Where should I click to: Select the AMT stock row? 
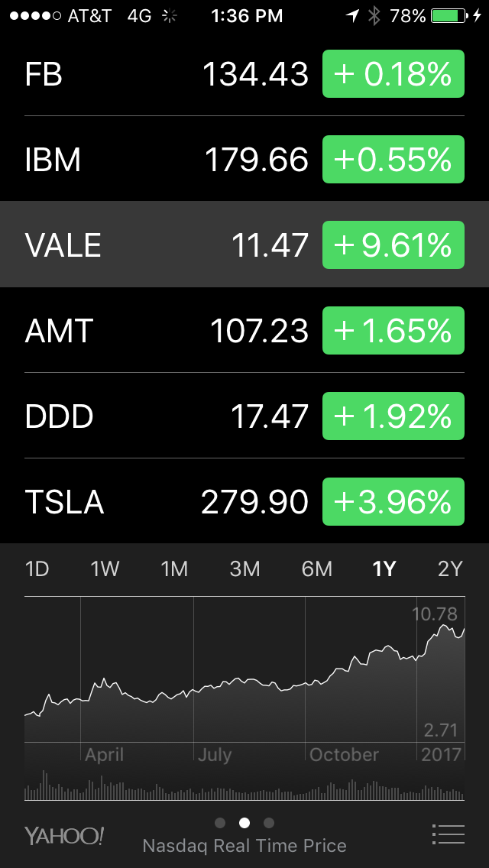click(153, 331)
